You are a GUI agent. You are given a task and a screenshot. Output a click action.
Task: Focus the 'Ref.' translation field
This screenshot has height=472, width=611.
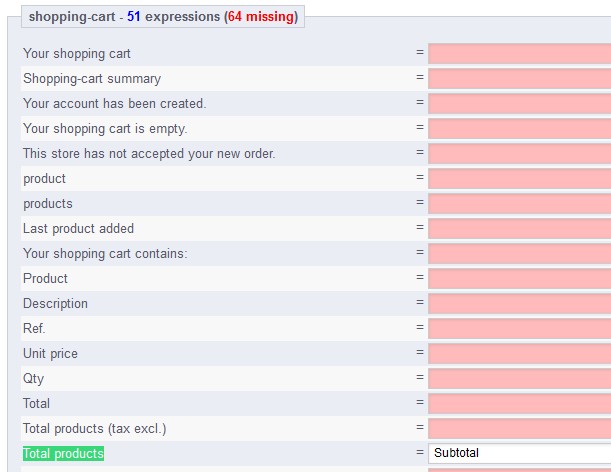tap(519, 329)
